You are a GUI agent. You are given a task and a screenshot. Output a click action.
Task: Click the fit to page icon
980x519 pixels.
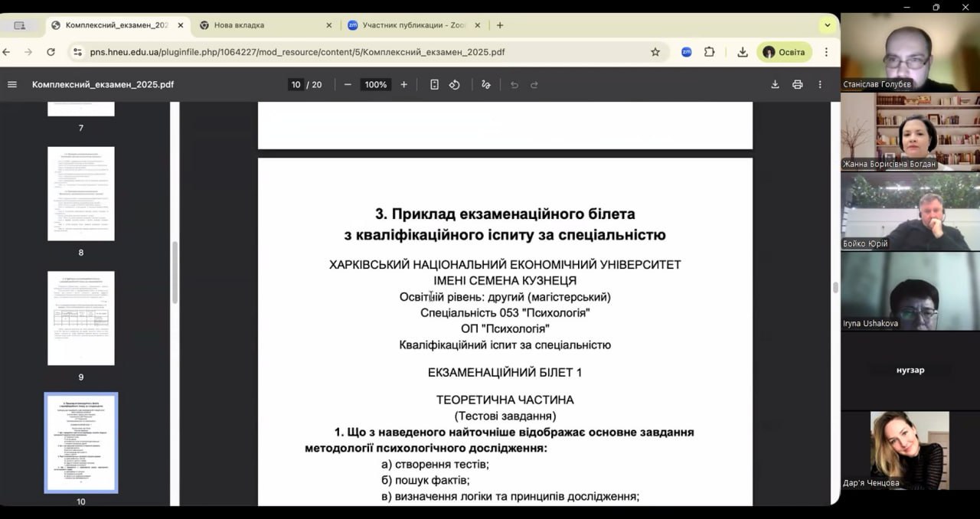pos(434,84)
